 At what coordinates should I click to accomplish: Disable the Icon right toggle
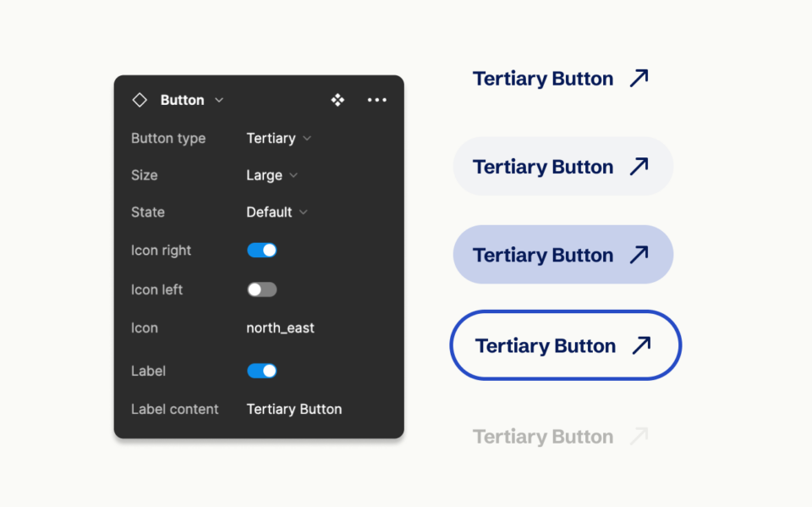point(261,250)
